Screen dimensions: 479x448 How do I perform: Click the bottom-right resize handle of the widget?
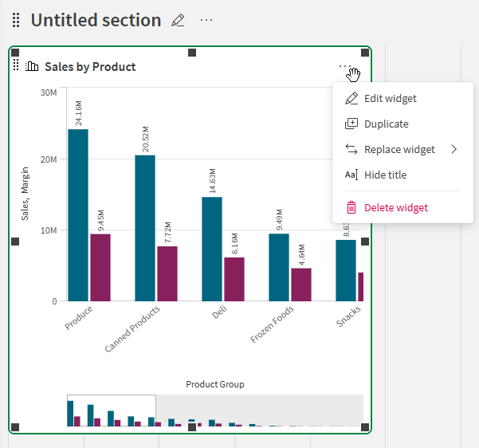365,427
